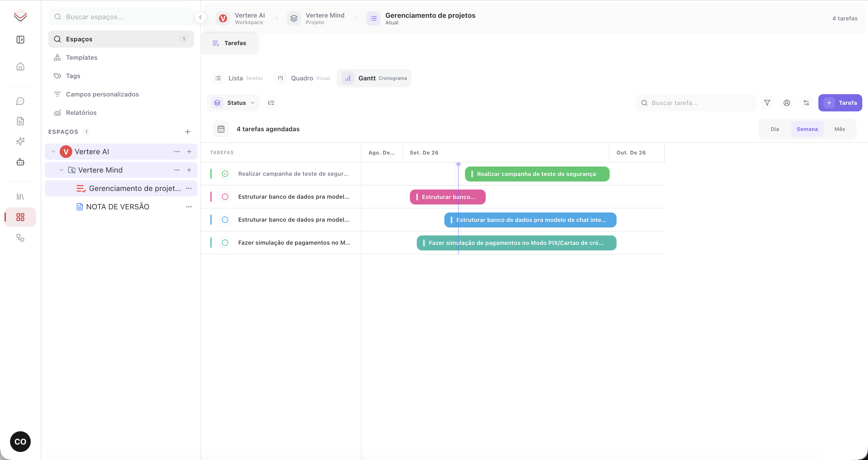The height and width of the screenshot is (460, 868).
Task: Open more options for Vertere Mind
Action: 177,170
